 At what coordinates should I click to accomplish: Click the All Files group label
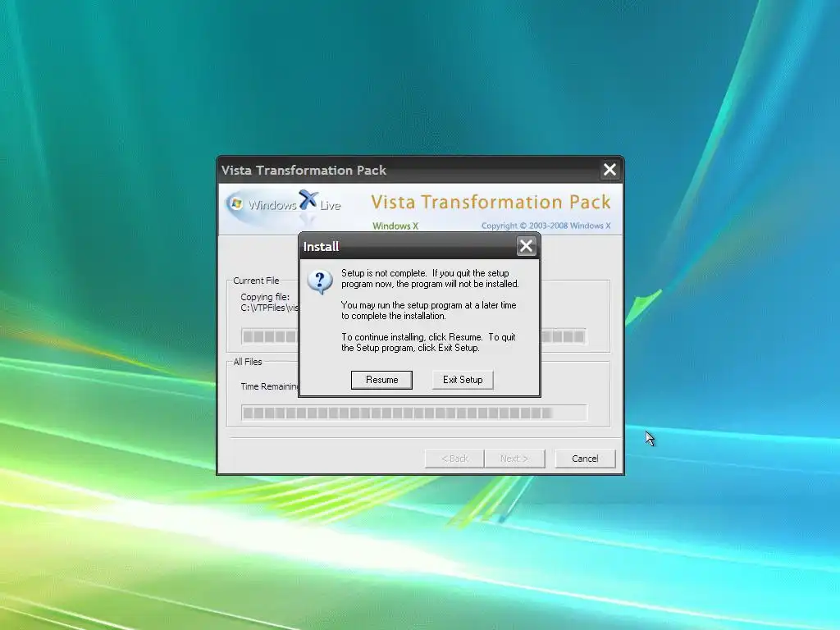(x=248, y=362)
